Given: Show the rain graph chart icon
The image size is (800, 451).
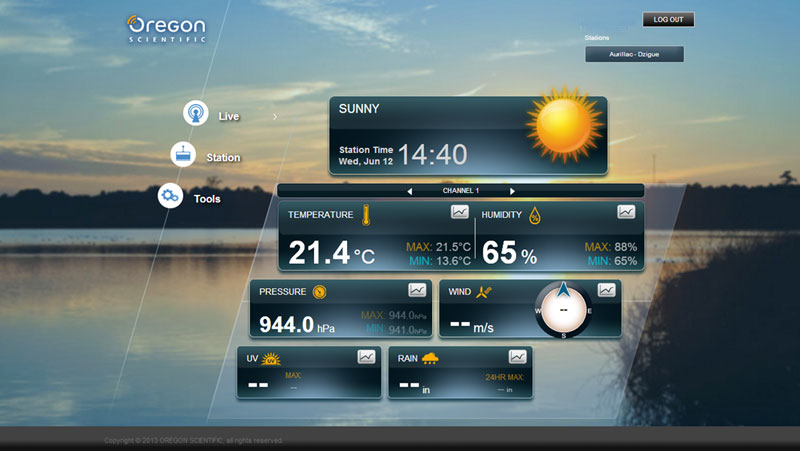Looking at the screenshot, I should point(517,356).
